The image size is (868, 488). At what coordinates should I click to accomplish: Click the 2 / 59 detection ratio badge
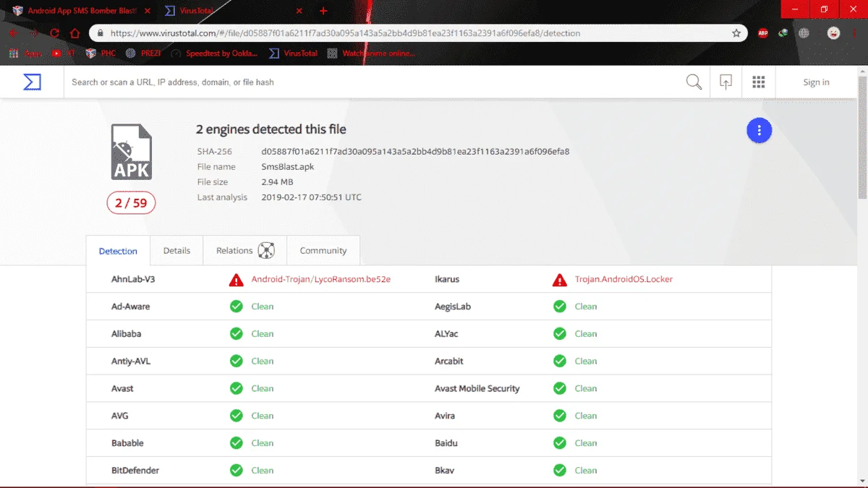131,203
